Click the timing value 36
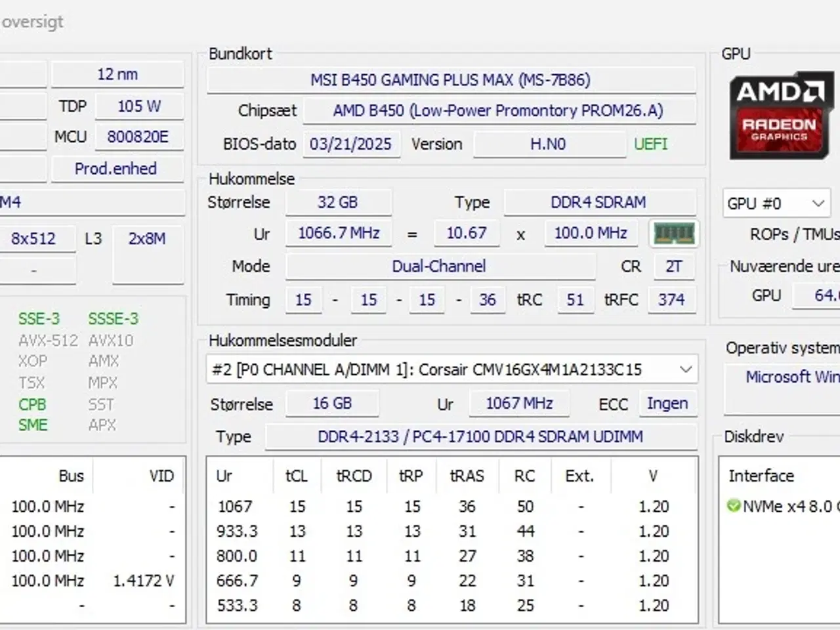This screenshot has height=630, width=840. 488,300
